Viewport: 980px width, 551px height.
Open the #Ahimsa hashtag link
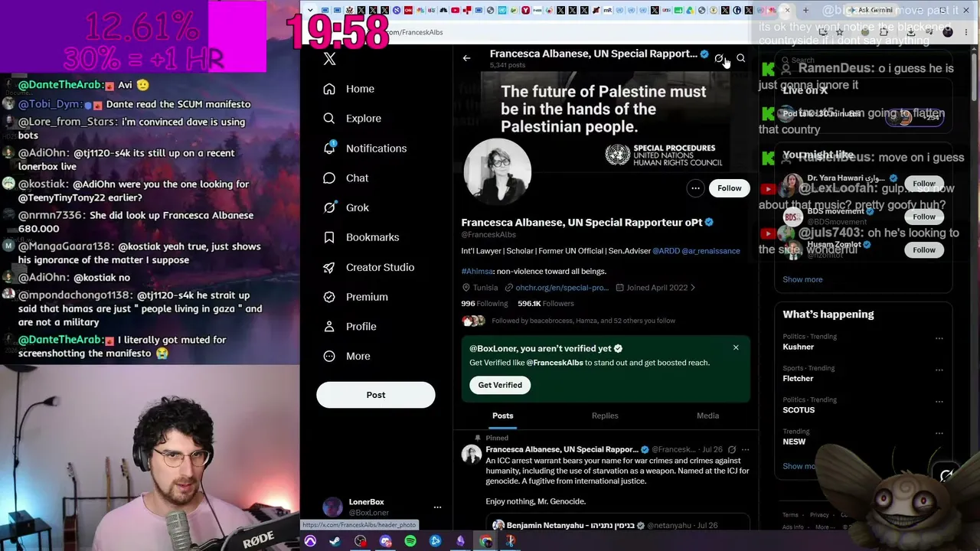click(x=476, y=271)
